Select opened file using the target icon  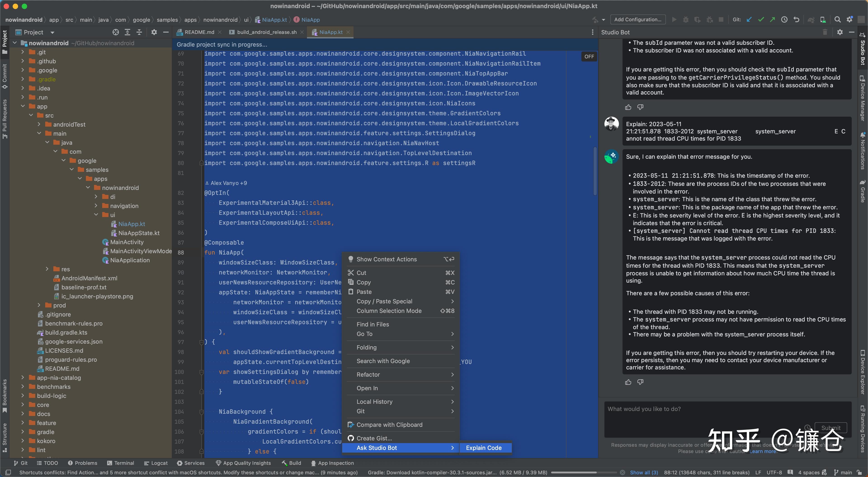(116, 32)
